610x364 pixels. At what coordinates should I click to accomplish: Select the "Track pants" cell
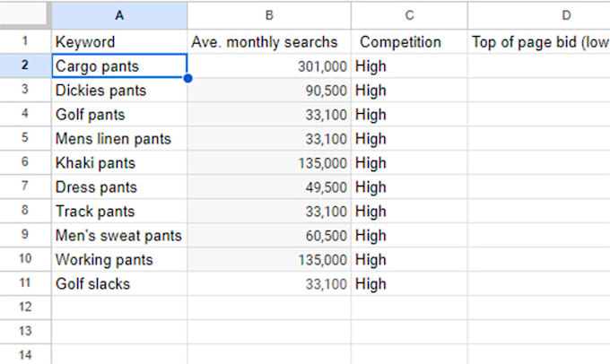point(119,211)
